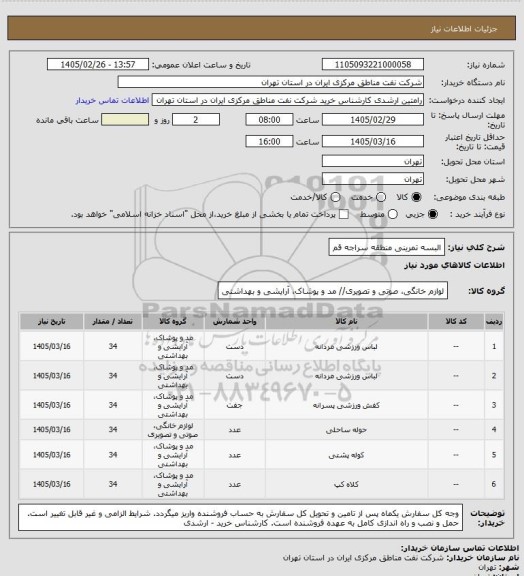Click the need number field 1105093221000058
This screenshot has height=576, width=524.
tap(373, 64)
